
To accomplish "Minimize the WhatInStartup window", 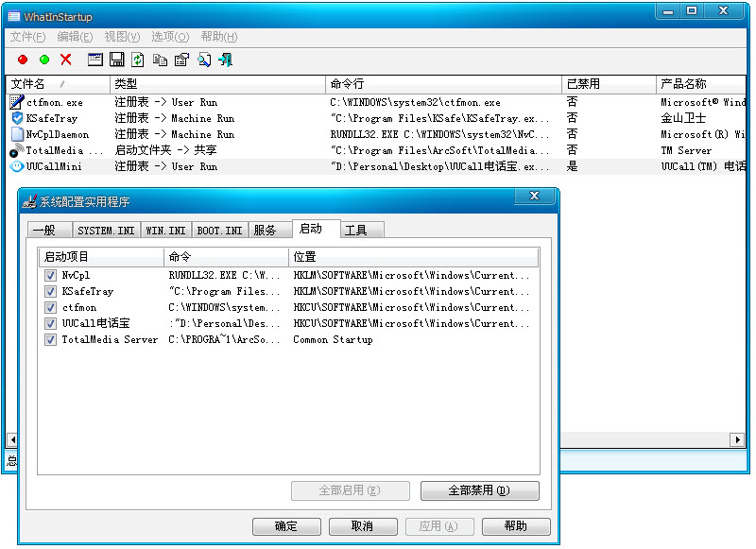I will [668, 11].
